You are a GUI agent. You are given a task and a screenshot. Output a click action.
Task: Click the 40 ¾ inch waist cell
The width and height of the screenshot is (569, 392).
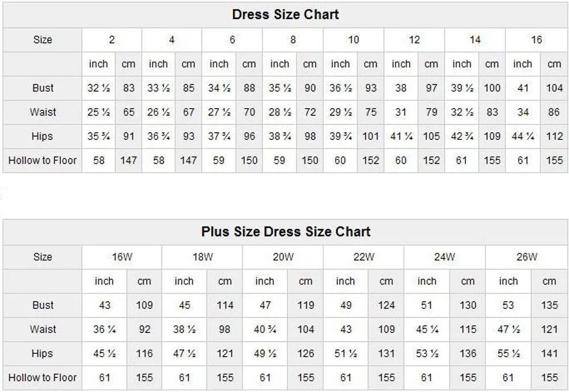265,329
